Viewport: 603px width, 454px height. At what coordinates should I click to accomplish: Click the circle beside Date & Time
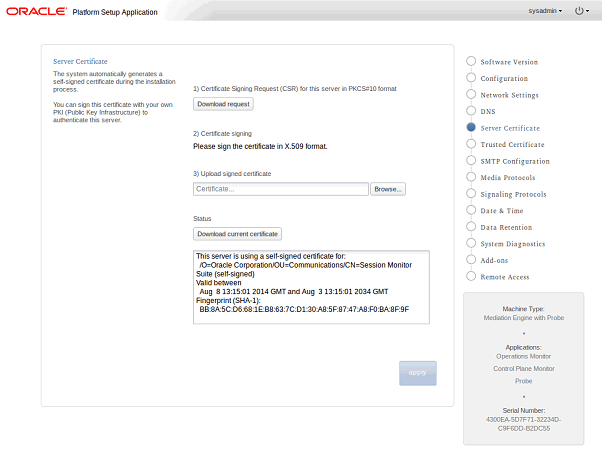point(471,210)
